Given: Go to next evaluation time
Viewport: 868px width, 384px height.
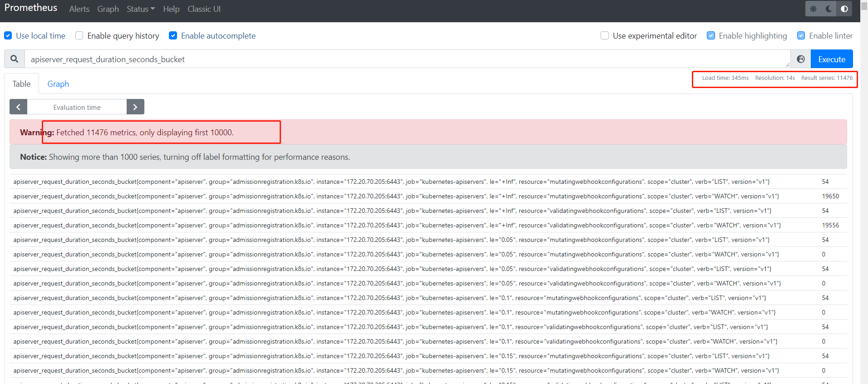Looking at the screenshot, I should coord(135,107).
